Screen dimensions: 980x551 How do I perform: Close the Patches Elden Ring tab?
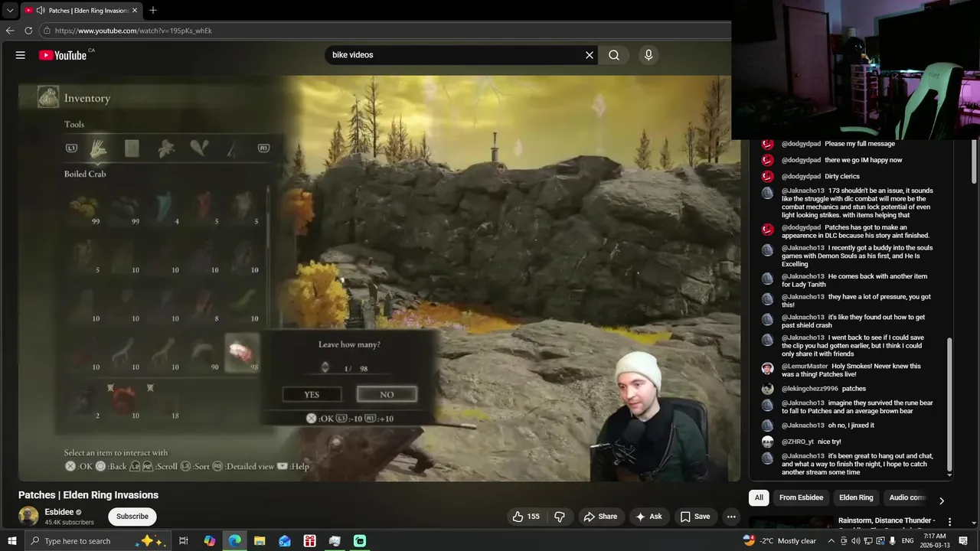click(135, 11)
